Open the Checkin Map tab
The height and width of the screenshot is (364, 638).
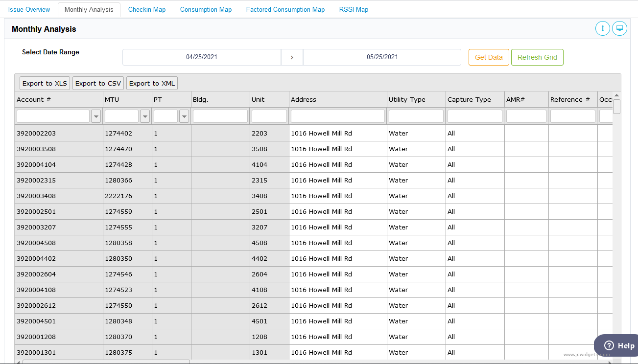[x=147, y=9]
